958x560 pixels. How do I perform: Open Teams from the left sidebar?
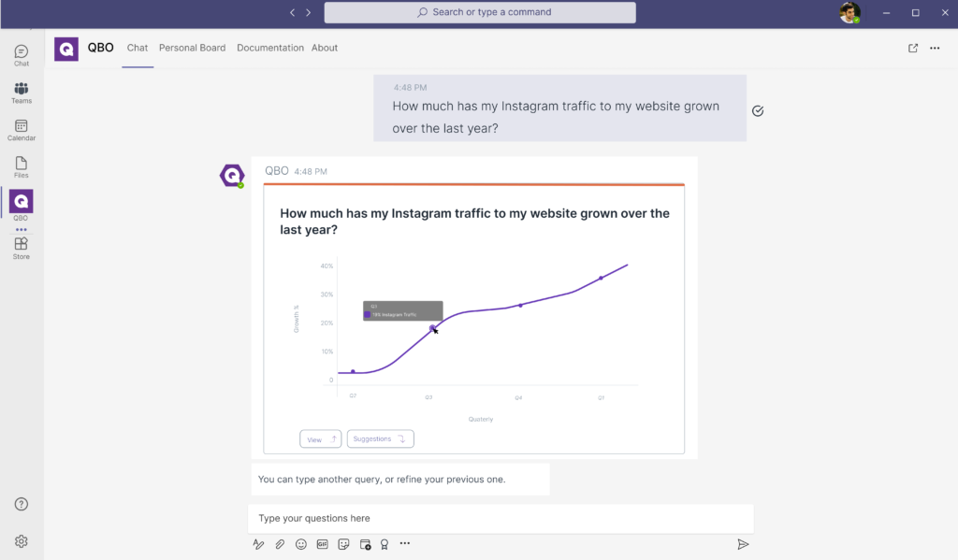click(x=22, y=93)
